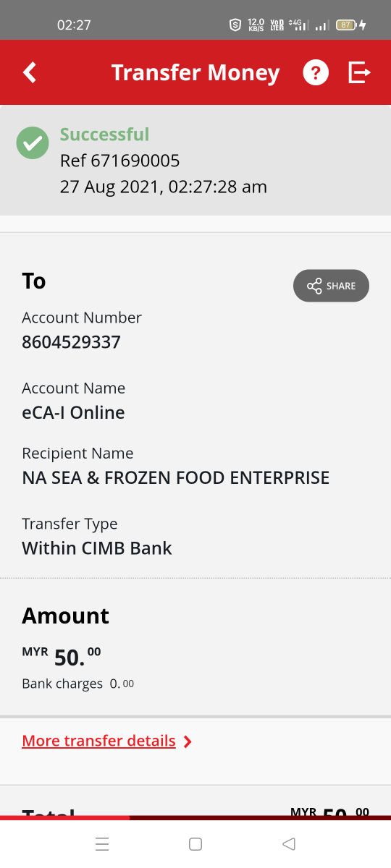Image resolution: width=391 pixels, height=868 pixels.
Task: Open Android recent apps menu icon
Action: point(102,843)
